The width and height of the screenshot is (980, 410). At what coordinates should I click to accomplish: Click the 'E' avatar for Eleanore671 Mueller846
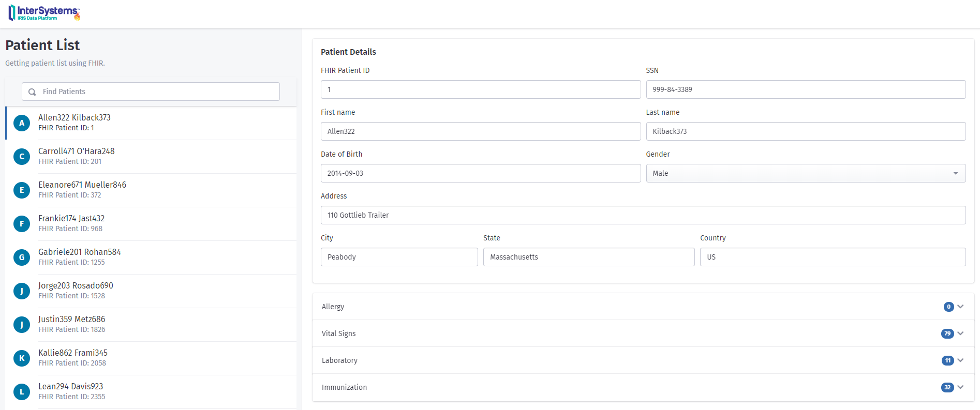click(22, 190)
